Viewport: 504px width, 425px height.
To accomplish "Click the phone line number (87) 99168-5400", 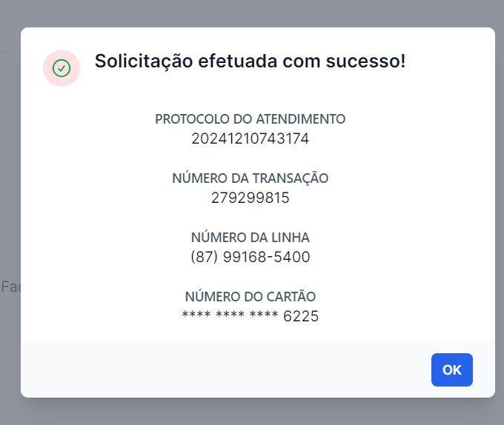I will [x=250, y=257].
